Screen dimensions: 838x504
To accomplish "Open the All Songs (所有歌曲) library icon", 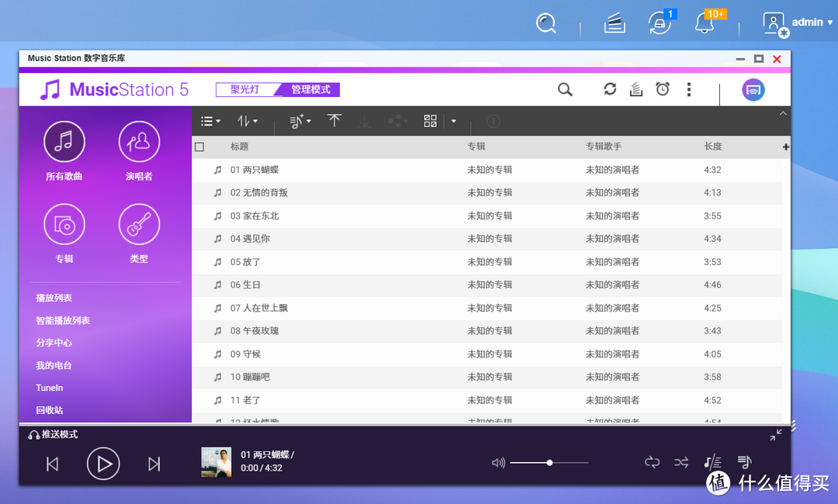I will point(64,142).
